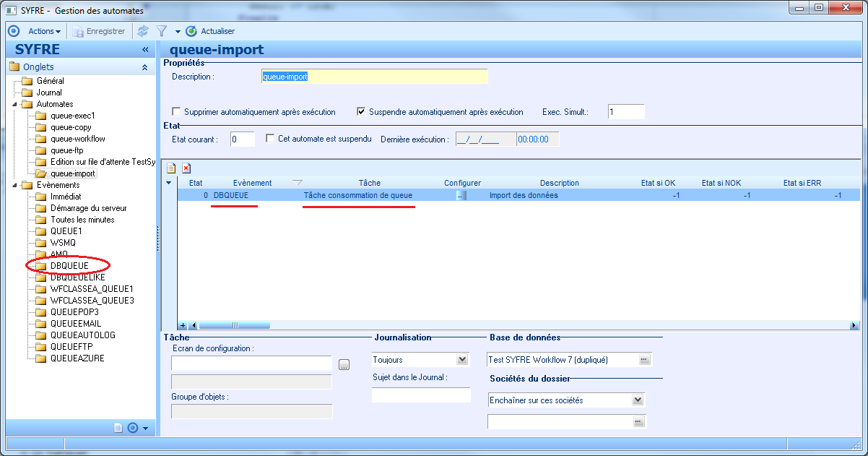The width and height of the screenshot is (868, 456).
Task: Select the QUEUEAZURE event
Action: click(77, 358)
